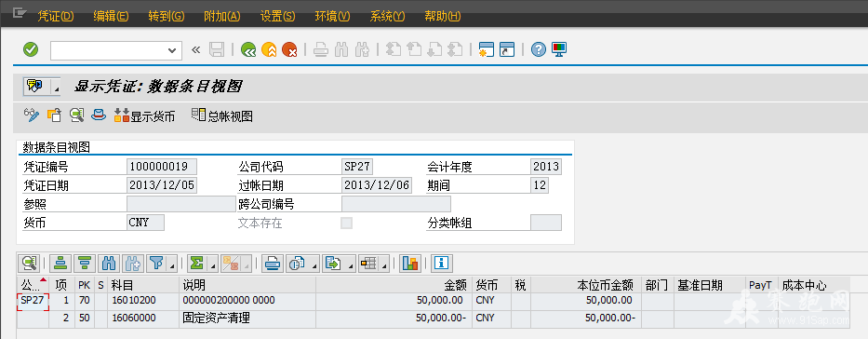Open the Help question mark icon
The image size is (868, 339).
pyautogui.click(x=539, y=50)
